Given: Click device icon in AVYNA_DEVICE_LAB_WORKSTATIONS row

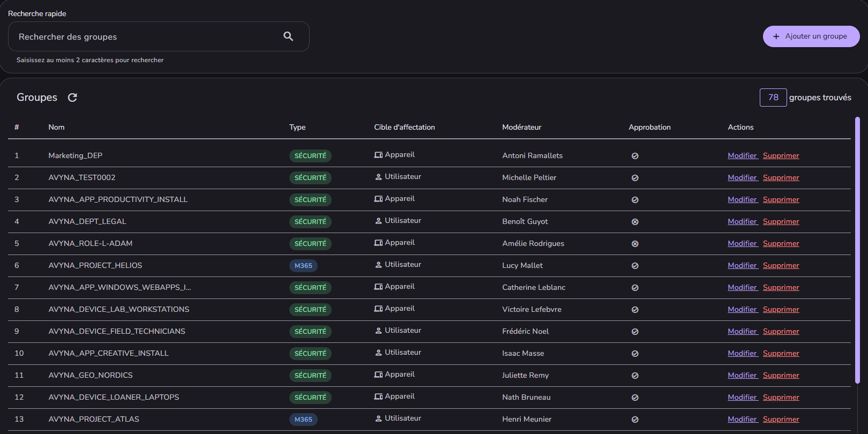Looking at the screenshot, I should click(378, 309).
